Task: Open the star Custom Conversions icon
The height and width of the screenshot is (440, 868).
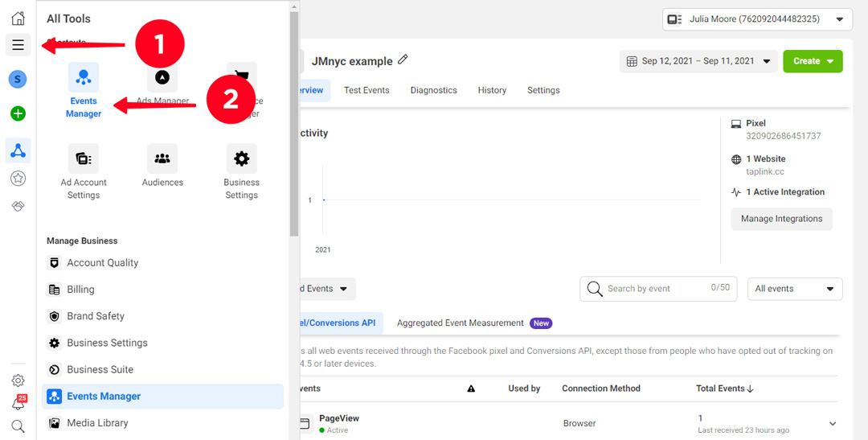Action: click(18, 179)
